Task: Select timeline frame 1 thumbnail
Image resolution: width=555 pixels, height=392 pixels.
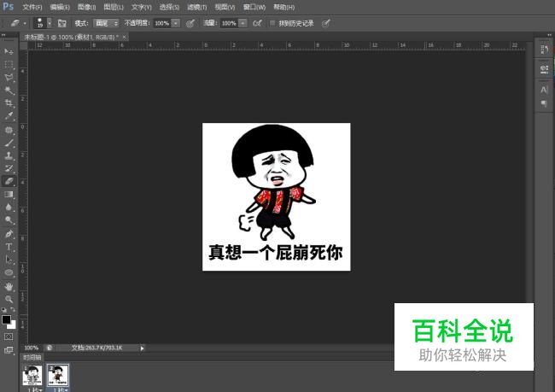Action: 32,376
